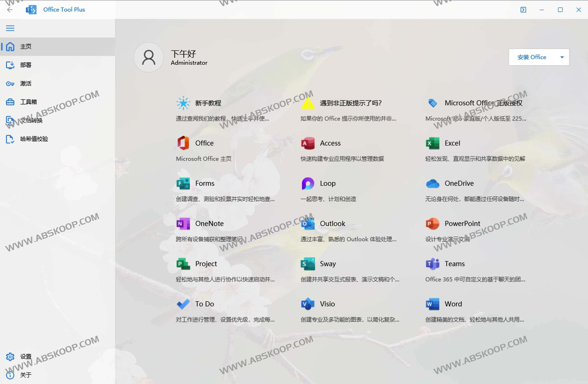Open the OneNote application page

pyautogui.click(x=209, y=223)
